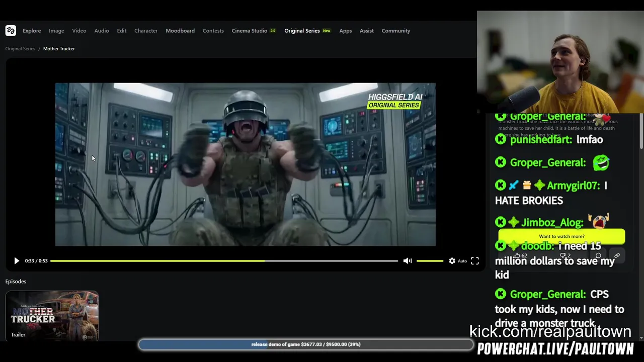Go to the Community page

click(396, 31)
